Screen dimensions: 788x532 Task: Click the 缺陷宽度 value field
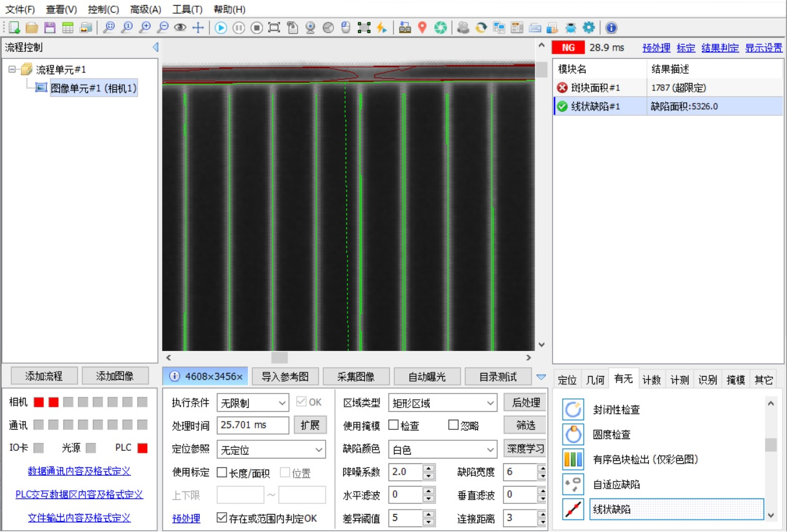pos(519,472)
